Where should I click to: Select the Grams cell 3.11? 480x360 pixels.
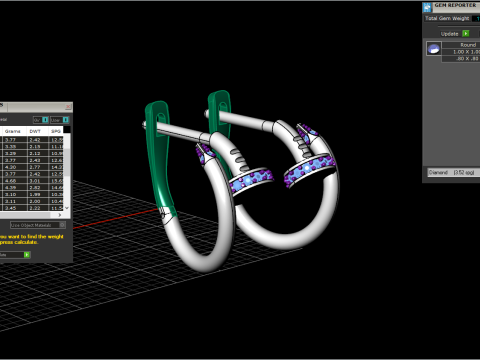(x=15, y=201)
